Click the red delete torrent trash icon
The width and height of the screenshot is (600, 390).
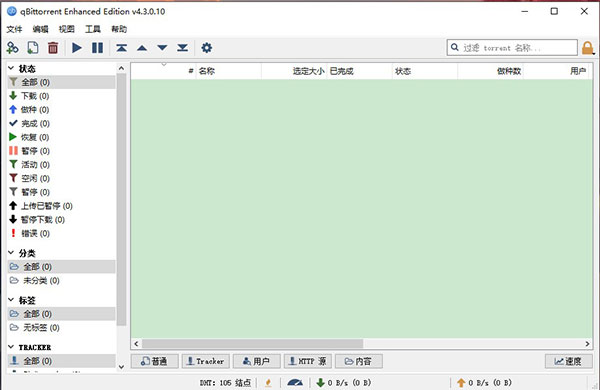pos(53,48)
